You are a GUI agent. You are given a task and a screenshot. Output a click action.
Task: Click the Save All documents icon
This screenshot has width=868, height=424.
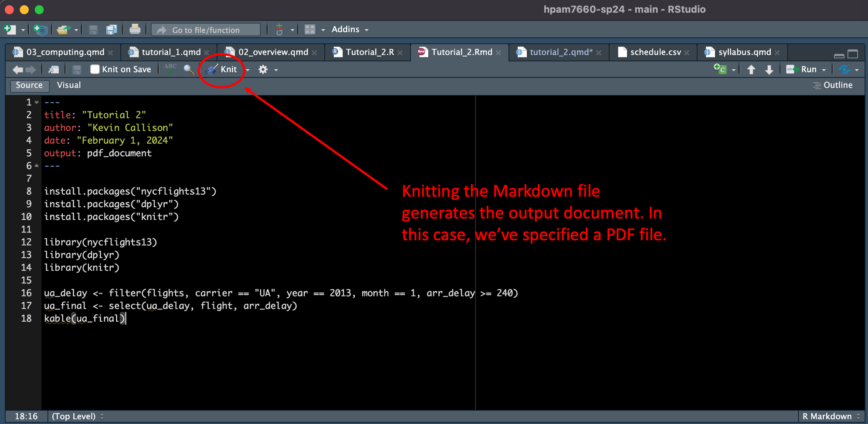pyautogui.click(x=112, y=30)
